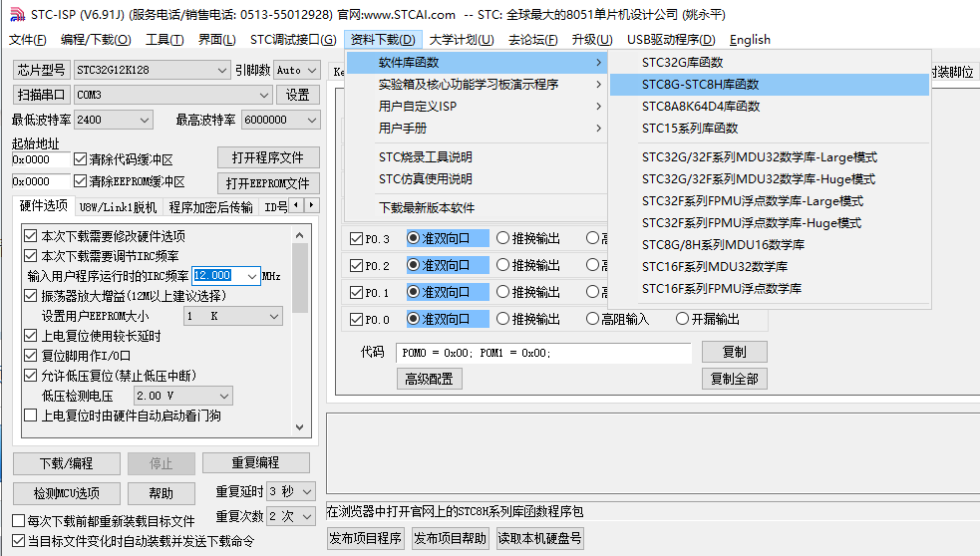
Task: Open STC调试接口(G) menu
Action: click(293, 39)
